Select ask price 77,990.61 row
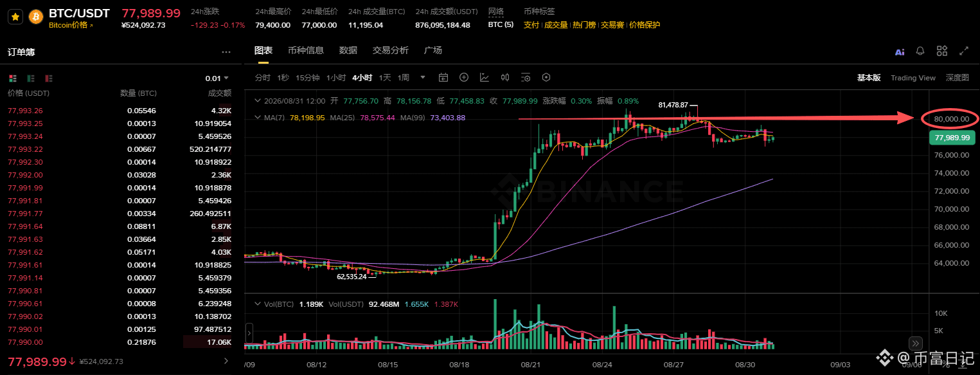Image resolution: width=980 pixels, height=375 pixels. tap(120, 304)
